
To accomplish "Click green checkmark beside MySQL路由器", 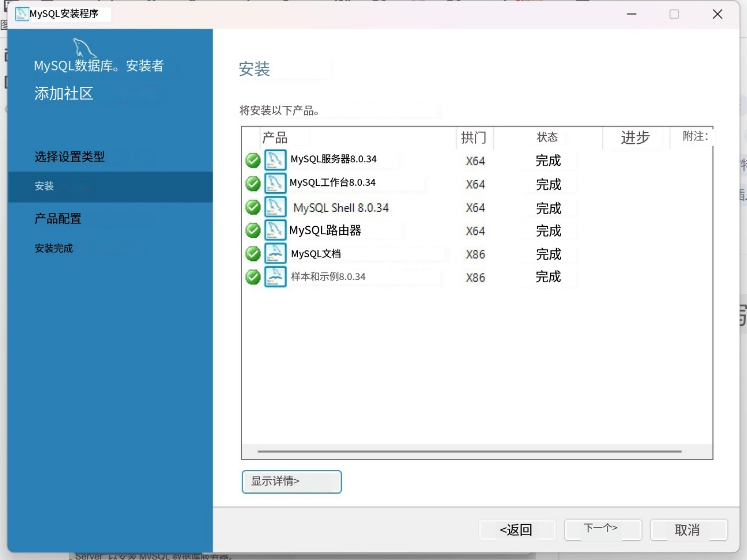I will pos(253,230).
